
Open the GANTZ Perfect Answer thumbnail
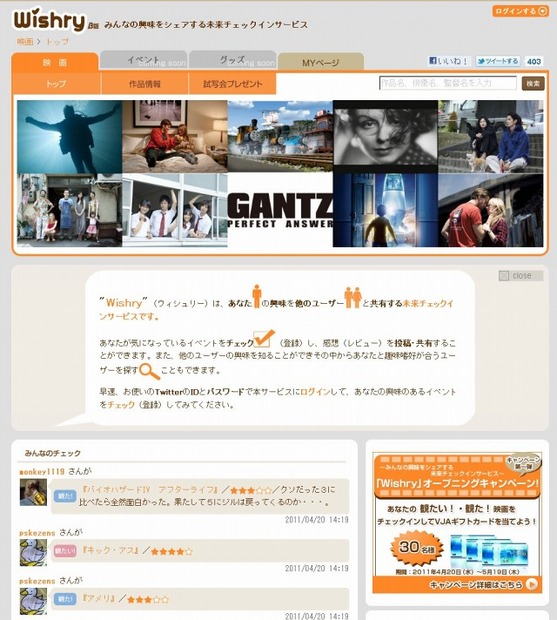(x=280, y=210)
